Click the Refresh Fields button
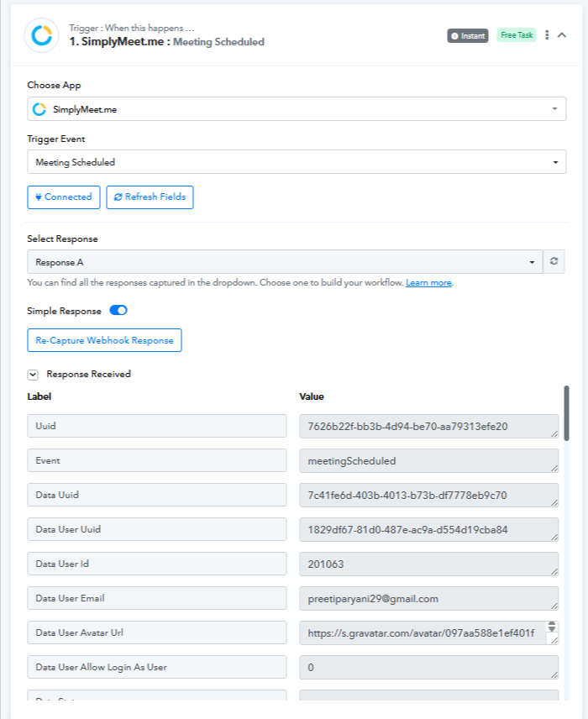The width and height of the screenshot is (588, 719). [150, 197]
